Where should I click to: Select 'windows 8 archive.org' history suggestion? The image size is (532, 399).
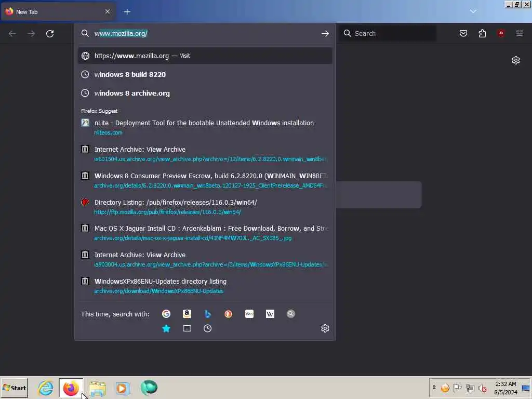(205, 93)
